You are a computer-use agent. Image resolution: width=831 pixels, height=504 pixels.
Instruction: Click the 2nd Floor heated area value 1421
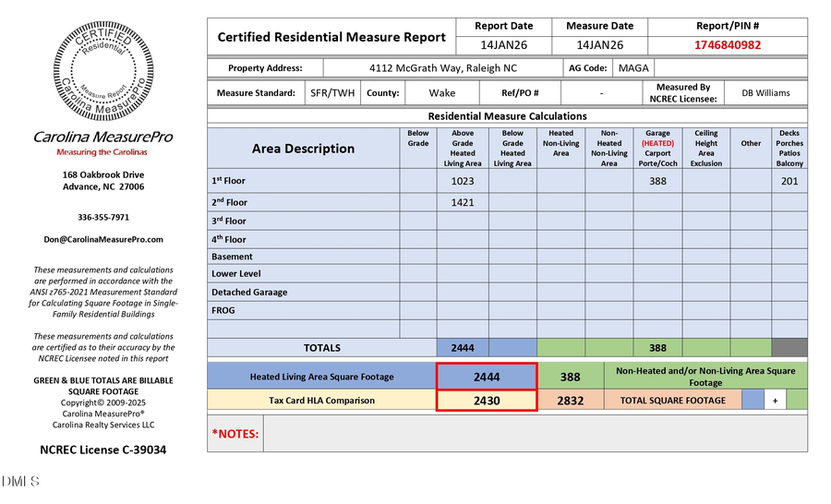coord(463,202)
